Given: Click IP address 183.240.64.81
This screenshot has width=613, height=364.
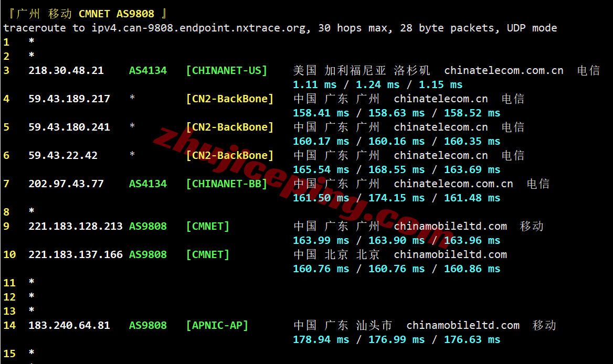Looking at the screenshot, I should (x=69, y=325).
